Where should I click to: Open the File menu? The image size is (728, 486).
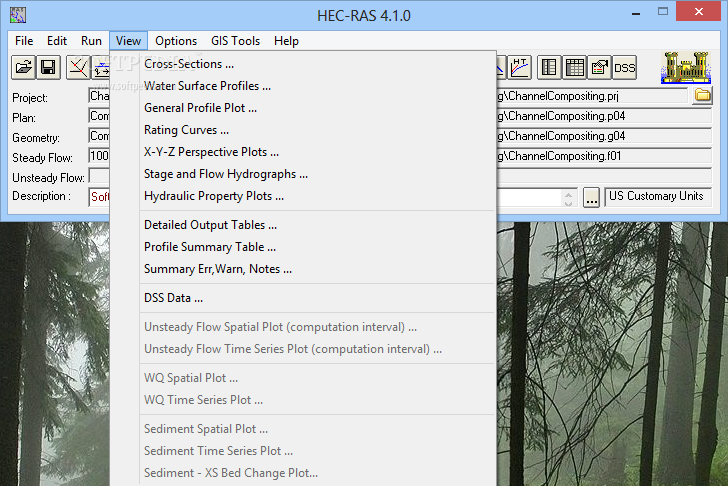click(x=24, y=41)
